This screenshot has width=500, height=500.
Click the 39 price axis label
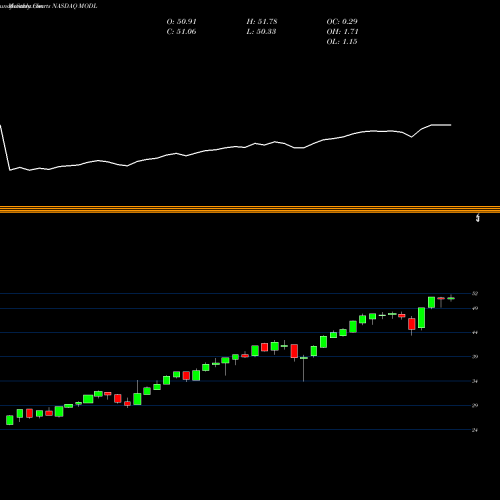(x=475, y=357)
